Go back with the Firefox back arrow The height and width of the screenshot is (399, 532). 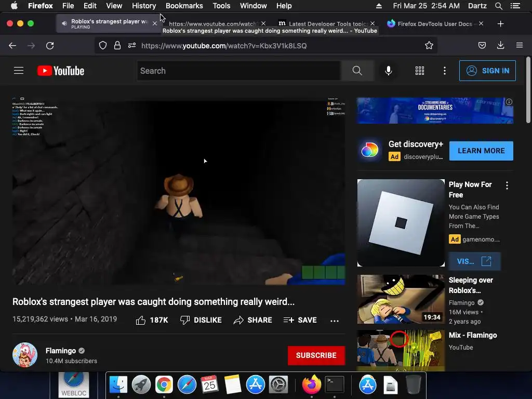click(x=12, y=46)
